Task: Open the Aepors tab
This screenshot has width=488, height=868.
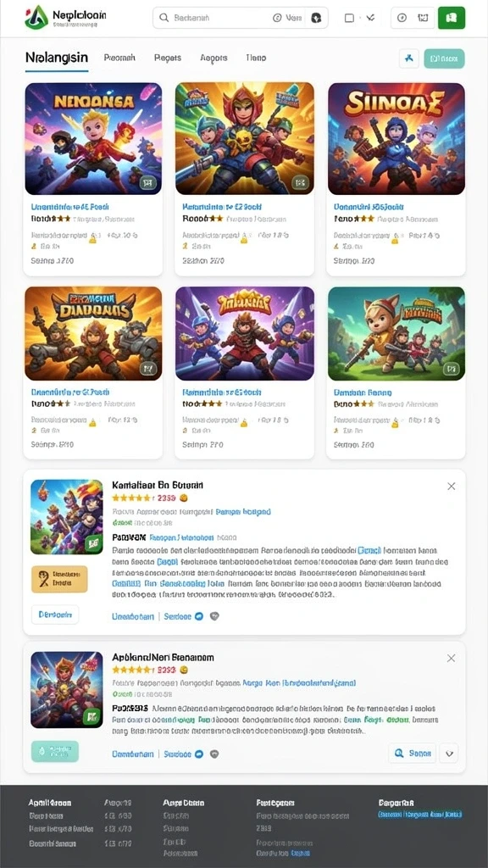Action: [x=213, y=58]
